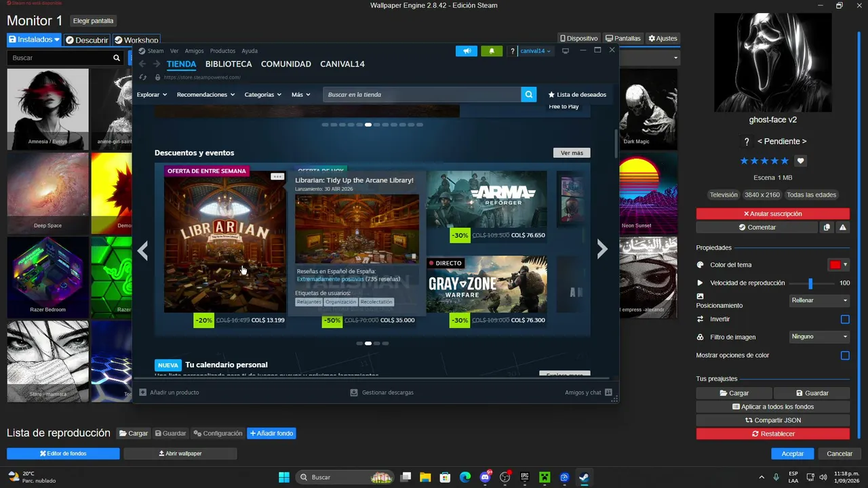Viewport: 868px width, 488px height.
Task: Reload the Steam store page
Action: [143, 77]
